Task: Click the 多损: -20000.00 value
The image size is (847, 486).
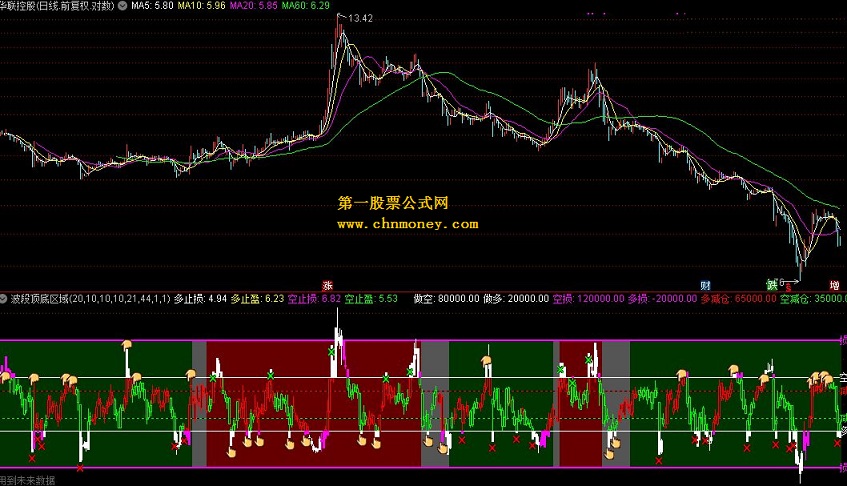Action: pyautogui.click(x=662, y=299)
